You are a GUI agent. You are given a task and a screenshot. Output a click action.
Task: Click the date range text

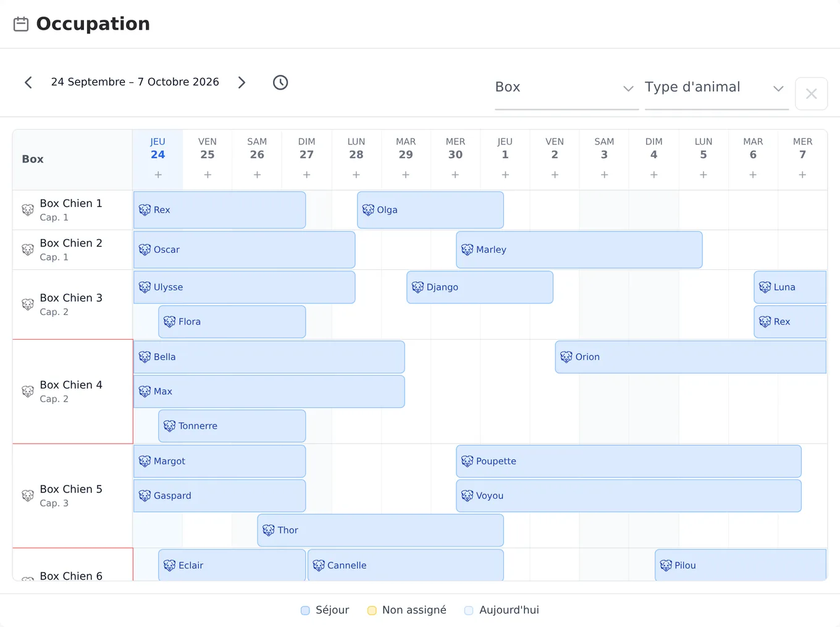point(135,82)
